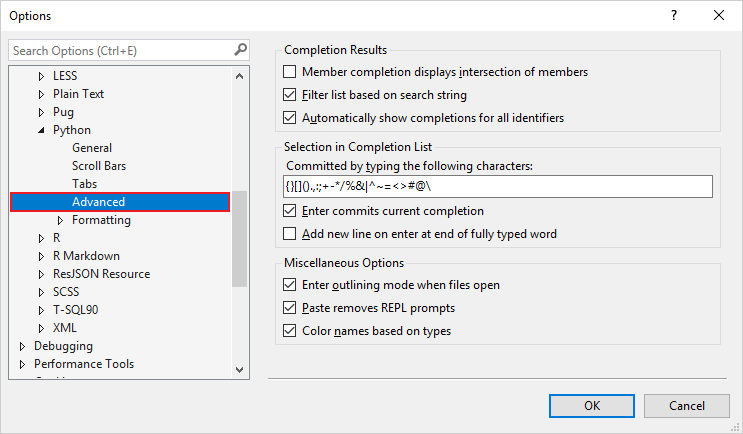The image size is (743, 434).
Task: Click the commit characters text field
Action: [497, 187]
